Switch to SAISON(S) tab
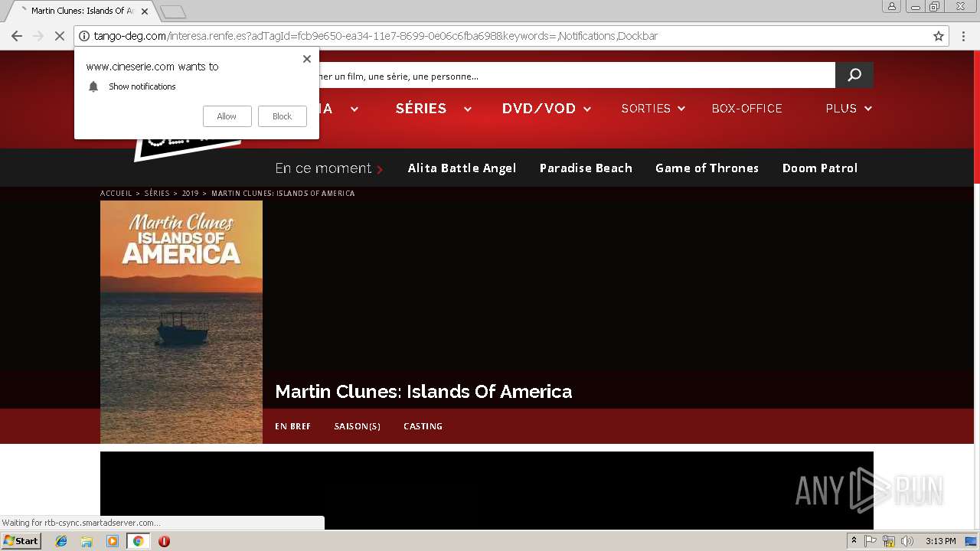The height and width of the screenshot is (551, 980). pos(357,426)
